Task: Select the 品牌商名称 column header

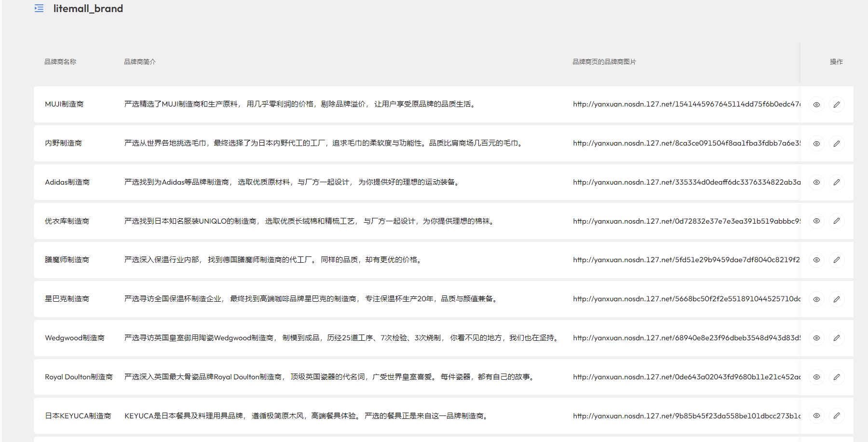Action: point(60,62)
